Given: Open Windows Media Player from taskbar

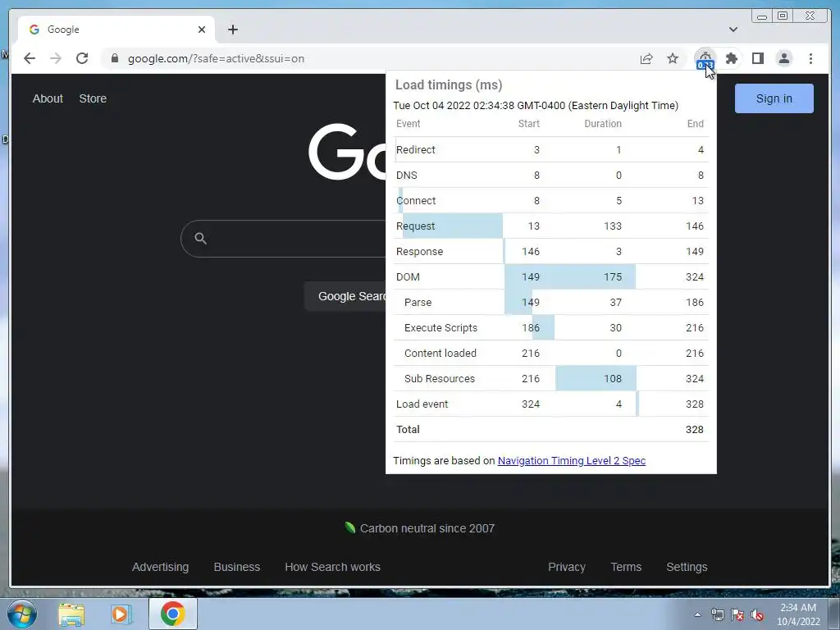Looking at the screenshot, I should click(x=121, y=614).
